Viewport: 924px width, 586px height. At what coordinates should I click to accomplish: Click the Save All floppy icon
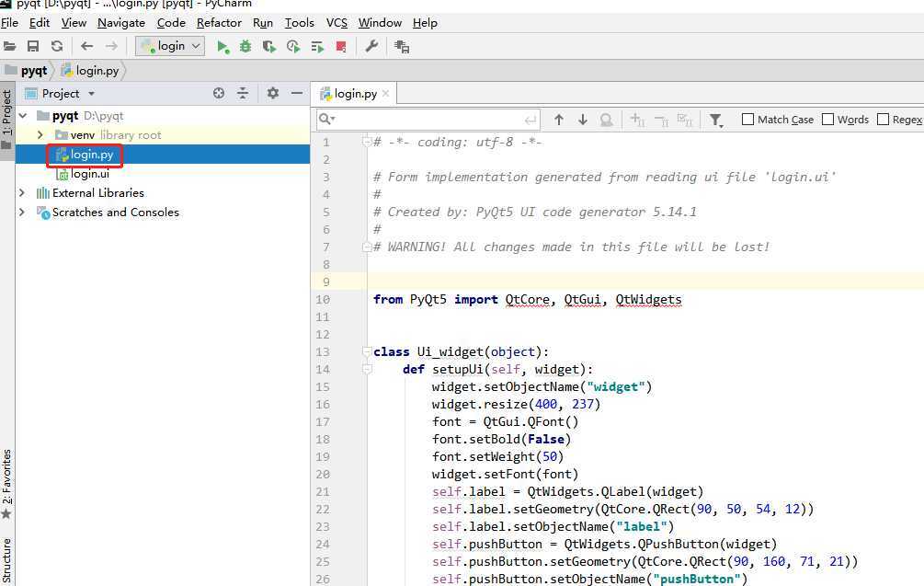[x=33, y=46]
